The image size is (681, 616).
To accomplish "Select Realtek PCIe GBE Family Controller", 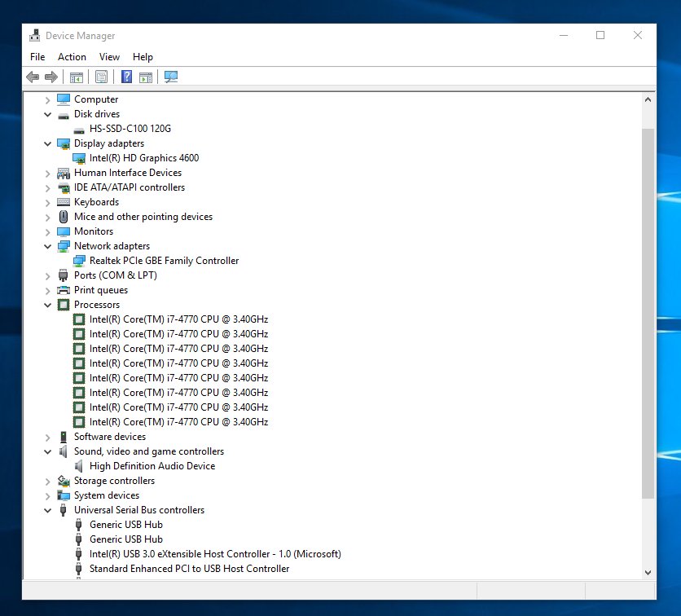I will pyautogui.click(x=164, y=261).
